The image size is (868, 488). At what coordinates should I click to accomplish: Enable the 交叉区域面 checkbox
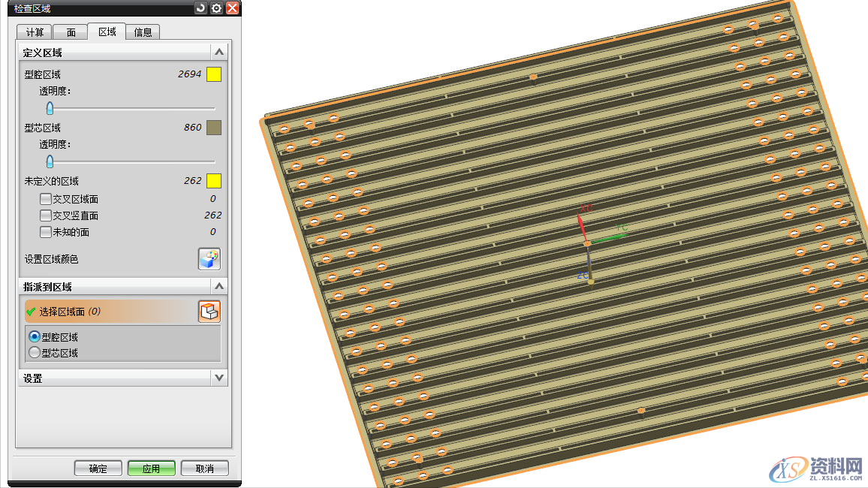point(47,199)
